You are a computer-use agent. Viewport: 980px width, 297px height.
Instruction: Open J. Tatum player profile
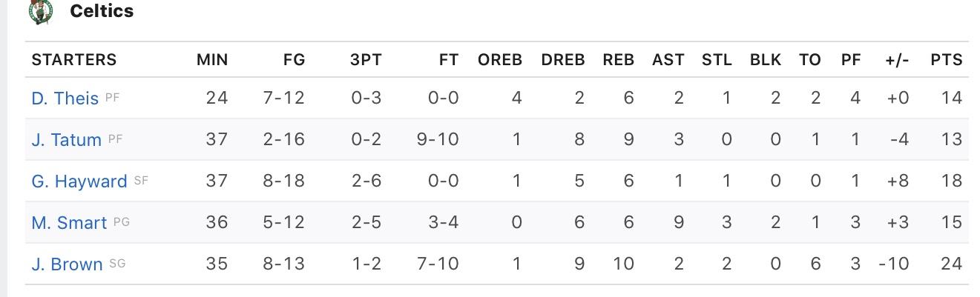pyautogui.click(x=67, y=139)
